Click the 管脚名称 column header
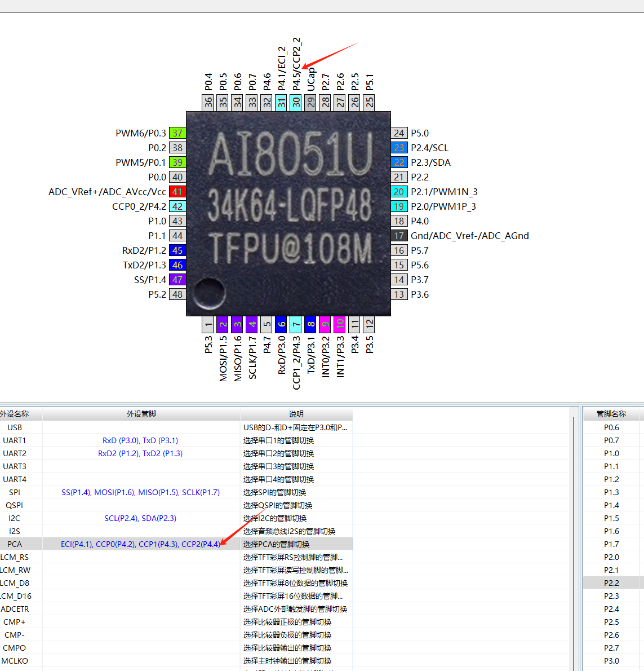 tap(611, 414)
